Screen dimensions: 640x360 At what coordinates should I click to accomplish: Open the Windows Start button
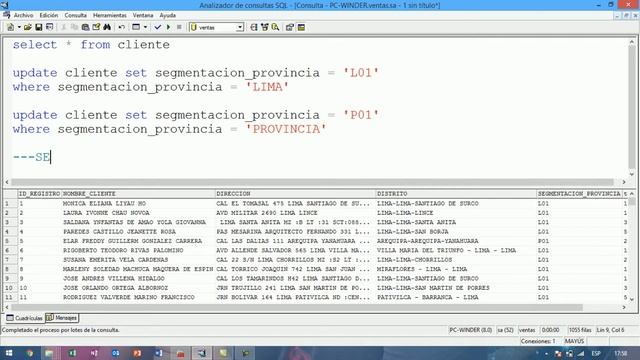[x=9, y=353]
